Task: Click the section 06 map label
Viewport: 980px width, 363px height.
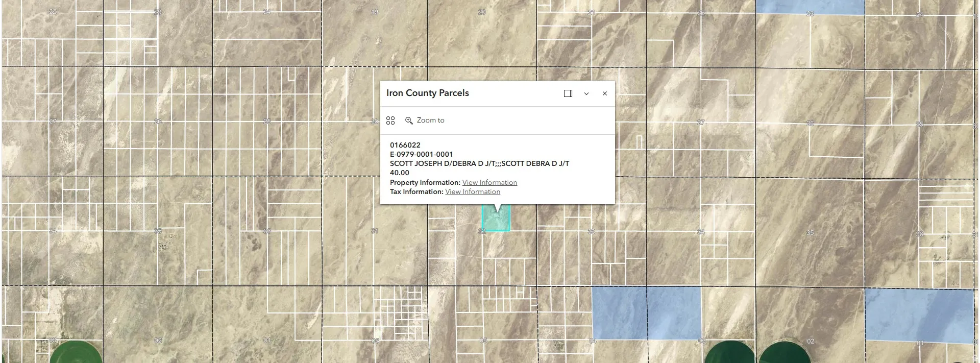Action: [x=375, y=341]
